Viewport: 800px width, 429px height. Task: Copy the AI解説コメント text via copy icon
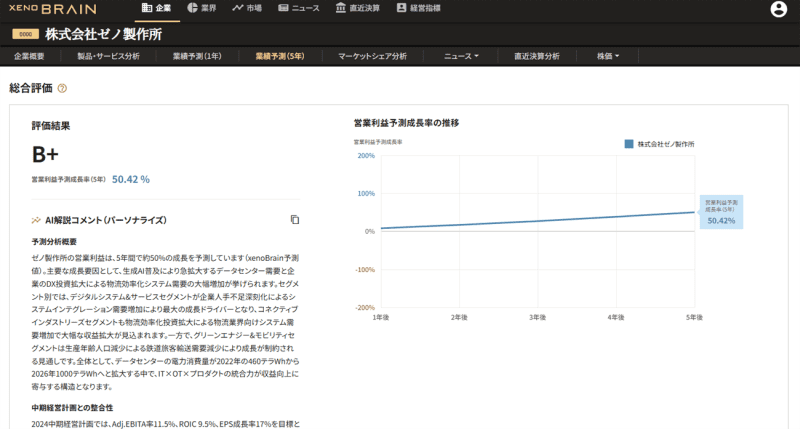(x=295, y=219)
